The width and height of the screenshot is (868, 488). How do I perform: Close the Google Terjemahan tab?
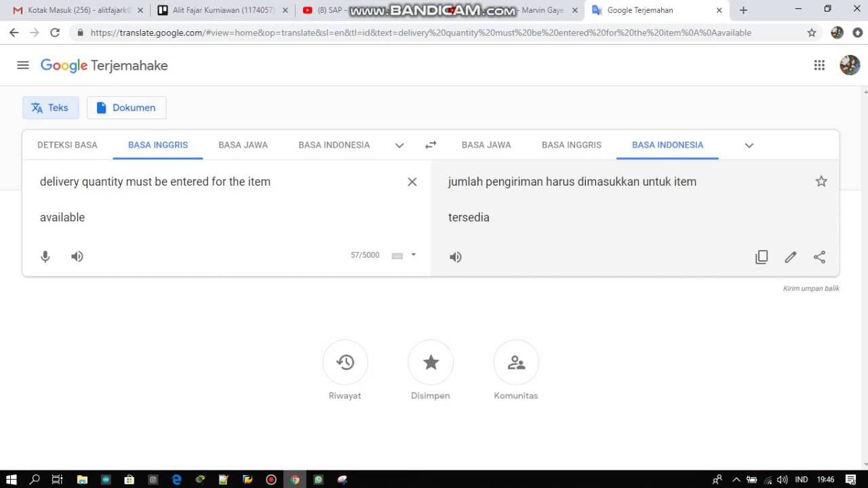point(719,10)
